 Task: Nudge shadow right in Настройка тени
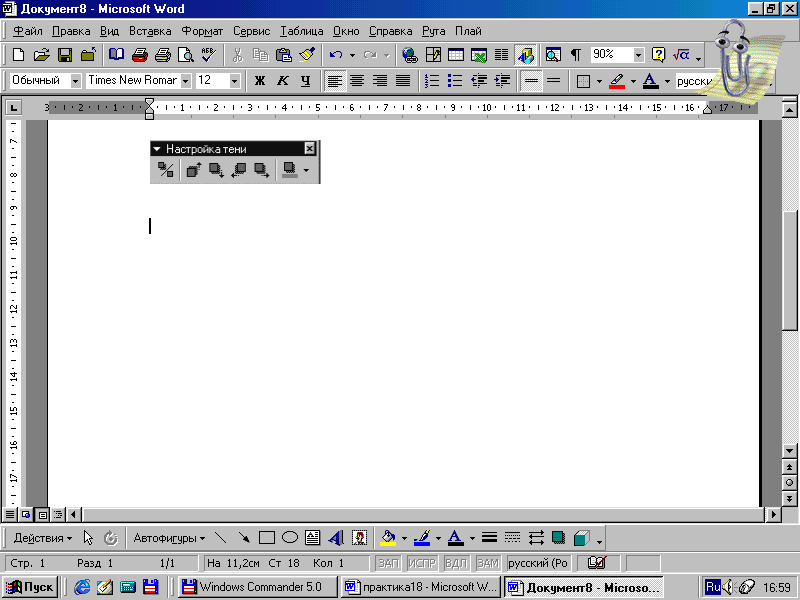point(262,170)
